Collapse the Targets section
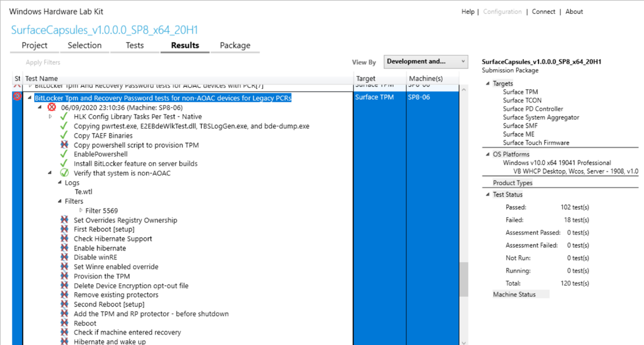 pyautogui.click(x=488, y=84)
